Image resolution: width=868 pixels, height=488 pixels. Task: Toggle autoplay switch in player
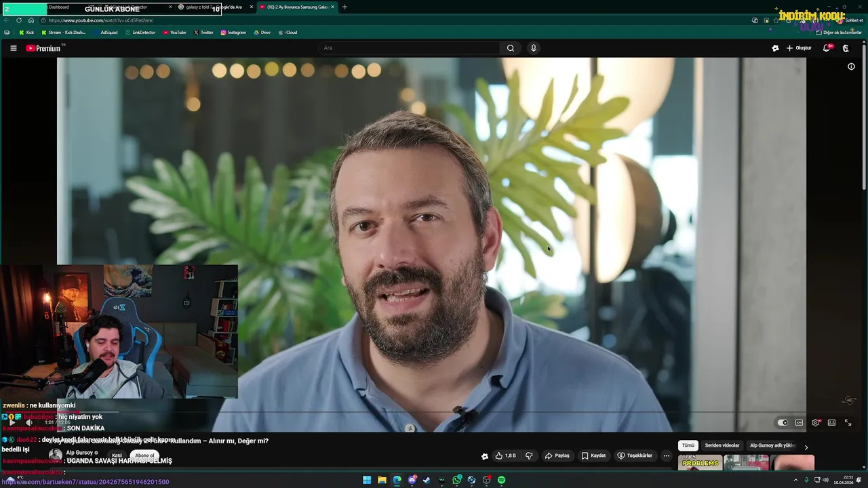point(783,422)
